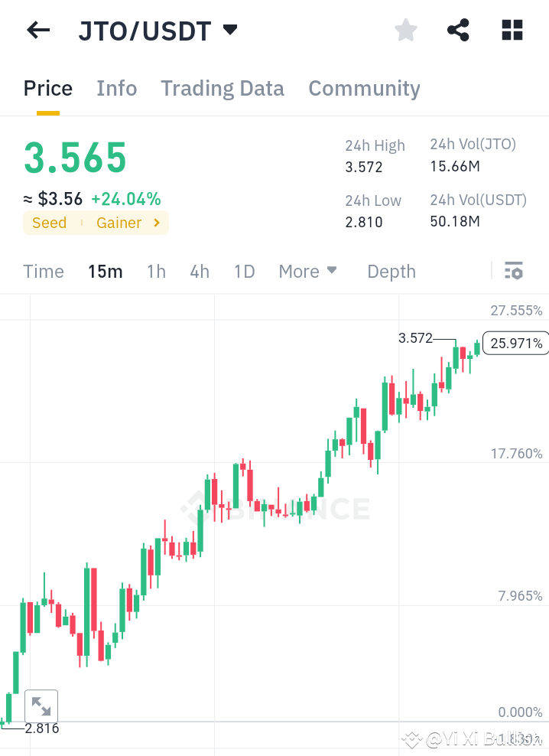The height and width of the screenshot is (756, 549).
Task: Click the Gainer arrow under the price
Action: (158, 223)
